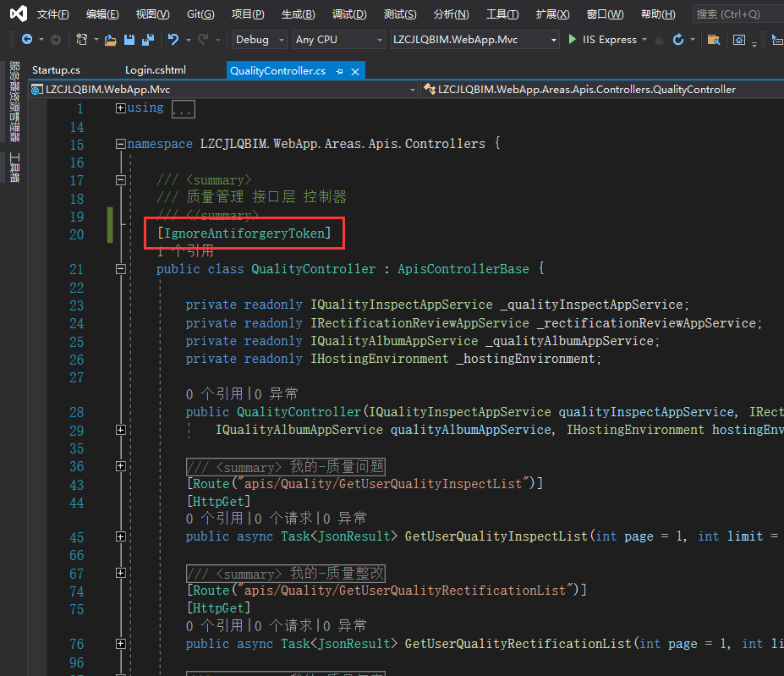This screenshot has width=784, height=676.
Task: Click the browser refresh icon in toolbar
Action: coord(677,40)
